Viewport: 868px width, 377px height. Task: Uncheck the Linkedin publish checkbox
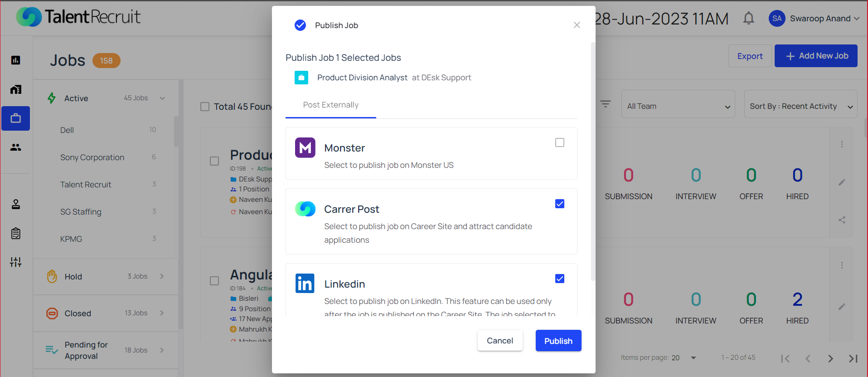click(560, 279)
